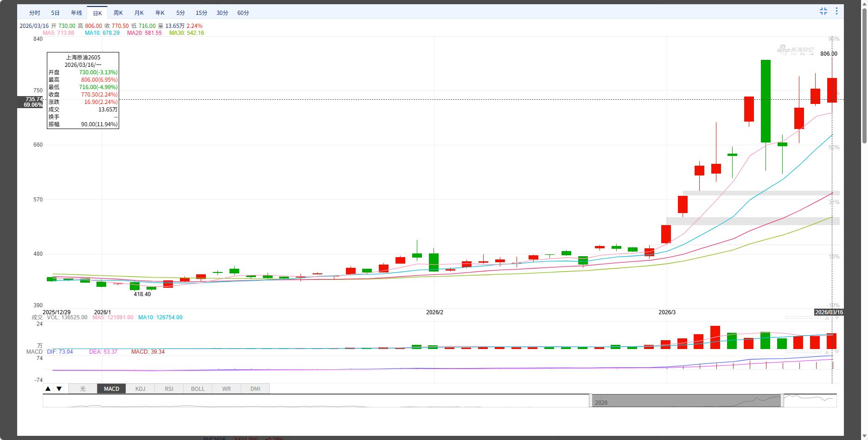This screenshot has width=868, height=440.
Task: Open the three-dot more options menu
Action: click(836, 11)
